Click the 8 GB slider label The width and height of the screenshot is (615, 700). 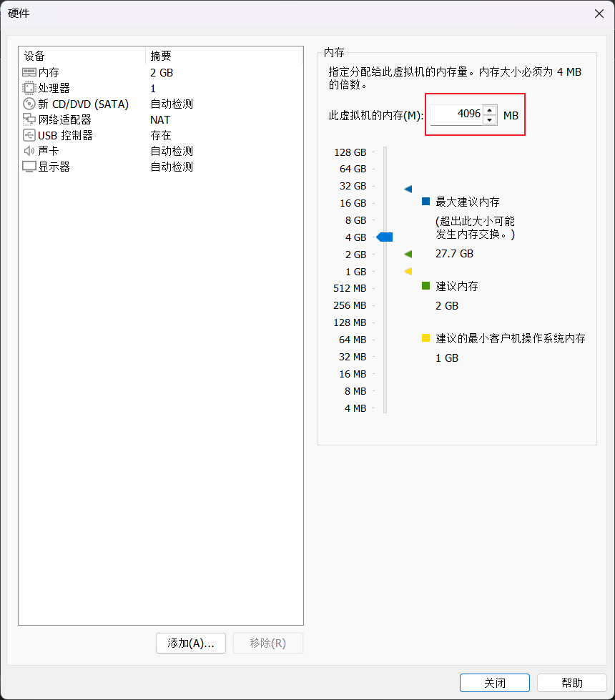coord(355,220)
